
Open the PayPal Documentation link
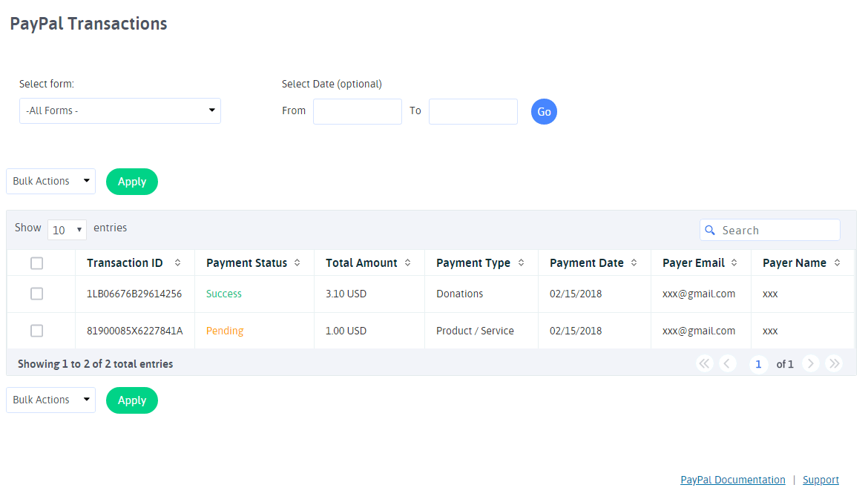point(733,480)
